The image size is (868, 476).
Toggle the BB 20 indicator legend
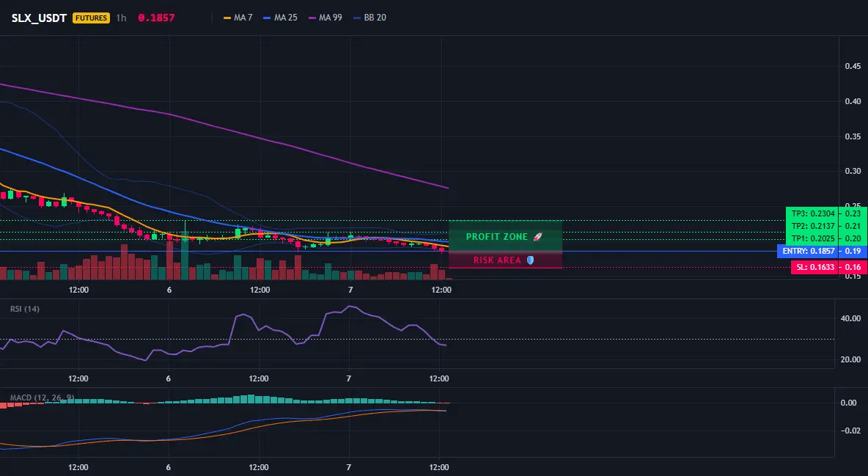(369, 18)
